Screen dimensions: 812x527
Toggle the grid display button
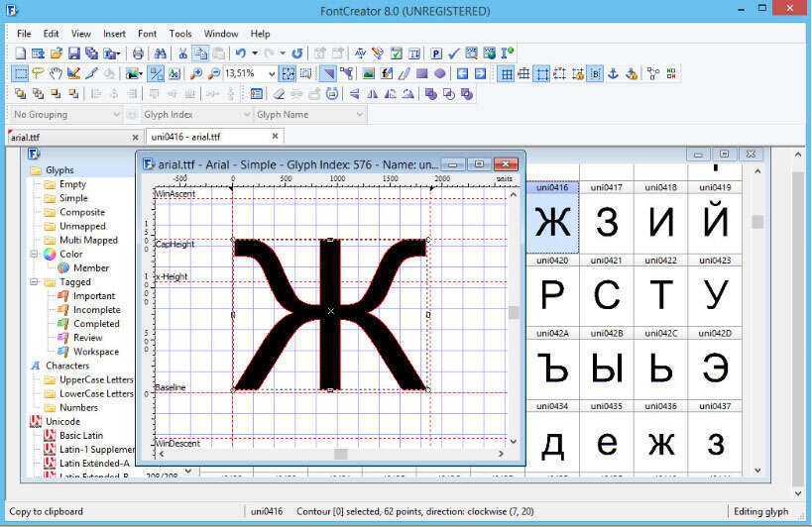pos(506,73)
